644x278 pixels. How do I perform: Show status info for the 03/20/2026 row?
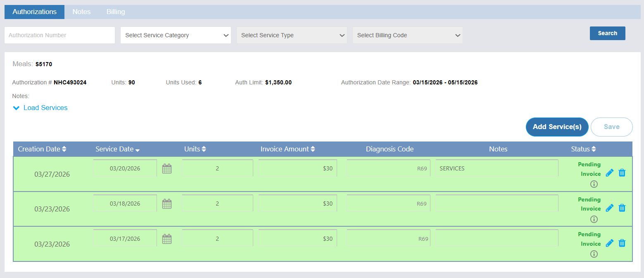594,184
